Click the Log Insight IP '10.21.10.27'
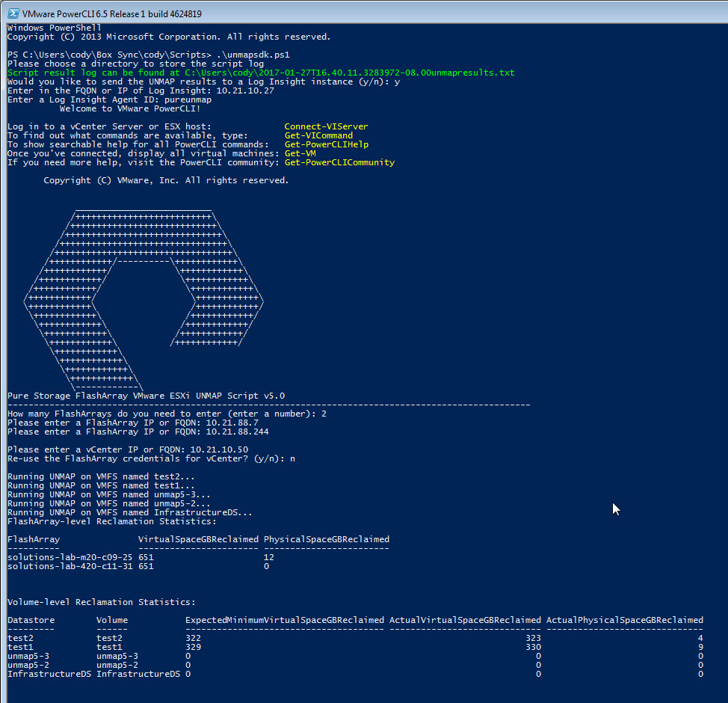 (x=245, y=90)
